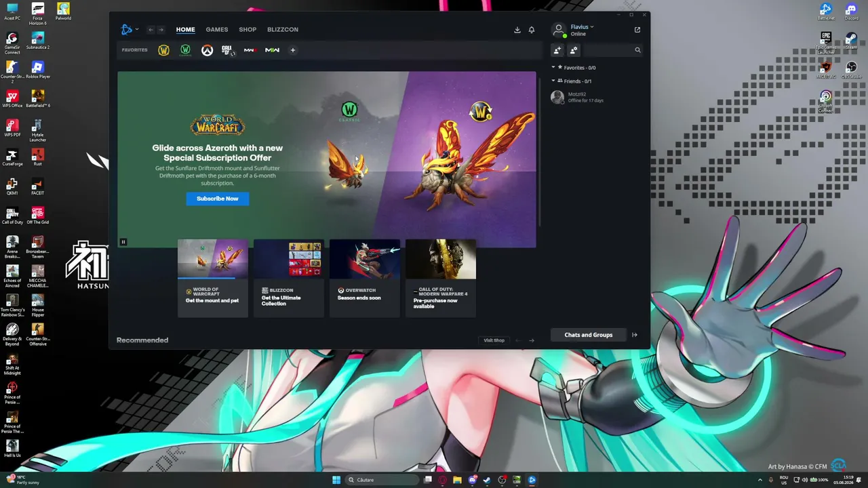
Task: Open the GAMES tab
Action: point(217,30)
